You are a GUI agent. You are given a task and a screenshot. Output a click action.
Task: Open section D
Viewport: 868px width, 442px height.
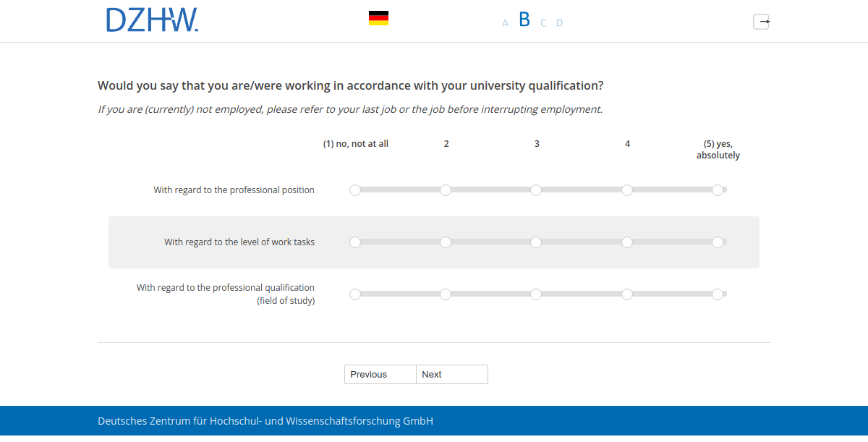pos(559,22)
